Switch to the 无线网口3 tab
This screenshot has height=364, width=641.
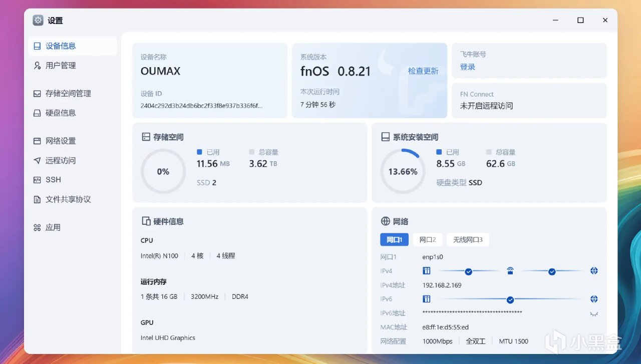(x=468, y=240)
